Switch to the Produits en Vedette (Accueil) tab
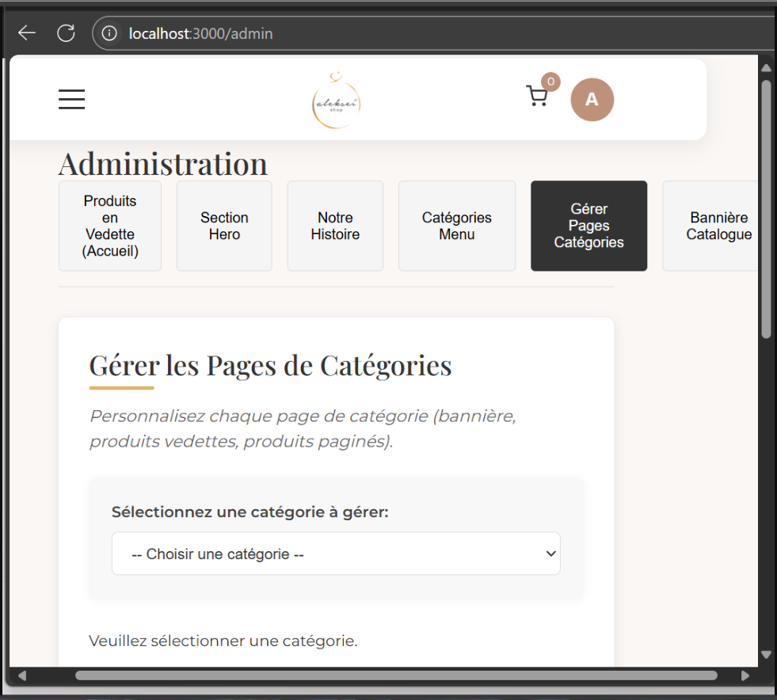Screen dimensions: 777x700 coord(110,226)
